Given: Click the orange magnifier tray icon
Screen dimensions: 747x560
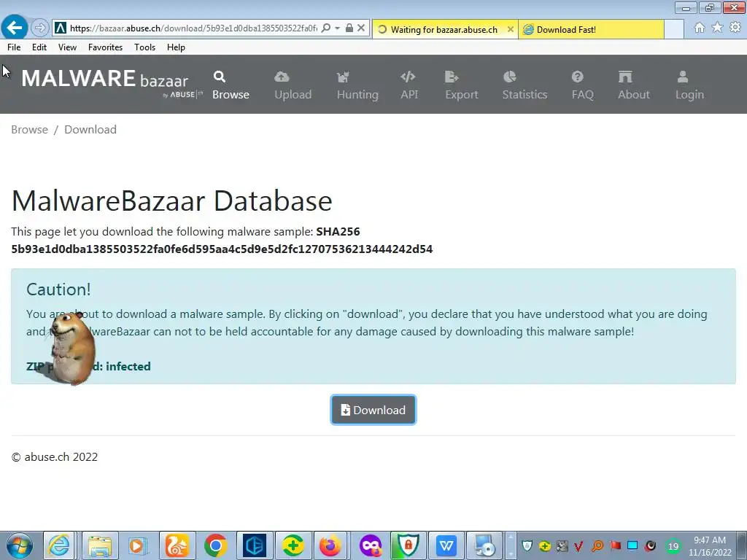Looking at the screenshot, I should coord(597,545).
